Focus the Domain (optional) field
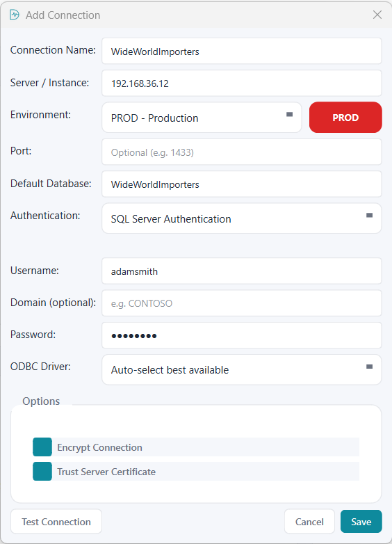392x544 pixels. (x=242, y=303)
